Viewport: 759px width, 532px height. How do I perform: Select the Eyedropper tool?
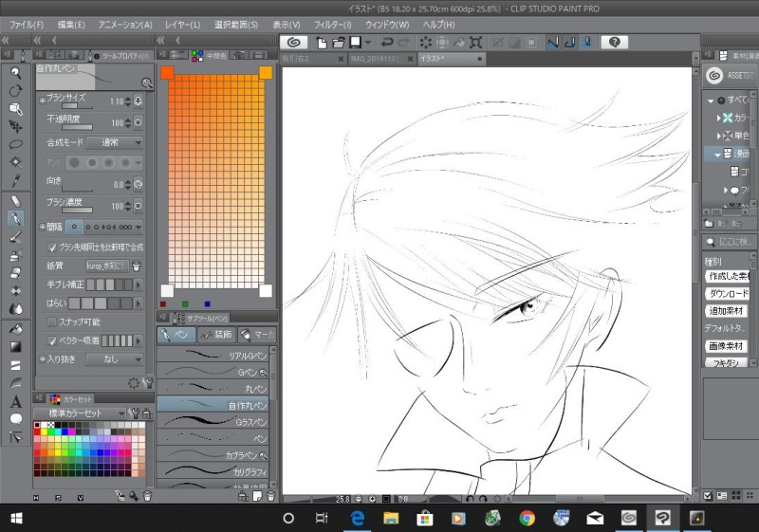(15, 180)
